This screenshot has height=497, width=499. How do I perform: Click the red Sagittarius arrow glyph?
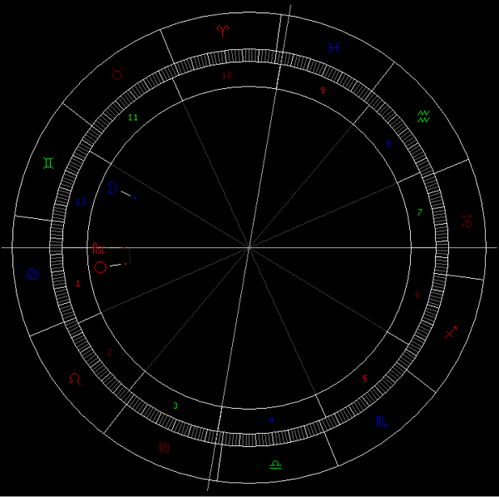451,331
